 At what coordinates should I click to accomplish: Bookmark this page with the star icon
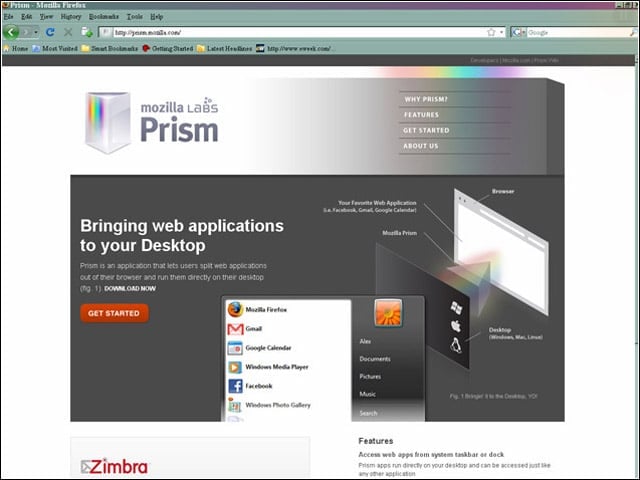(x=491, y=32)
